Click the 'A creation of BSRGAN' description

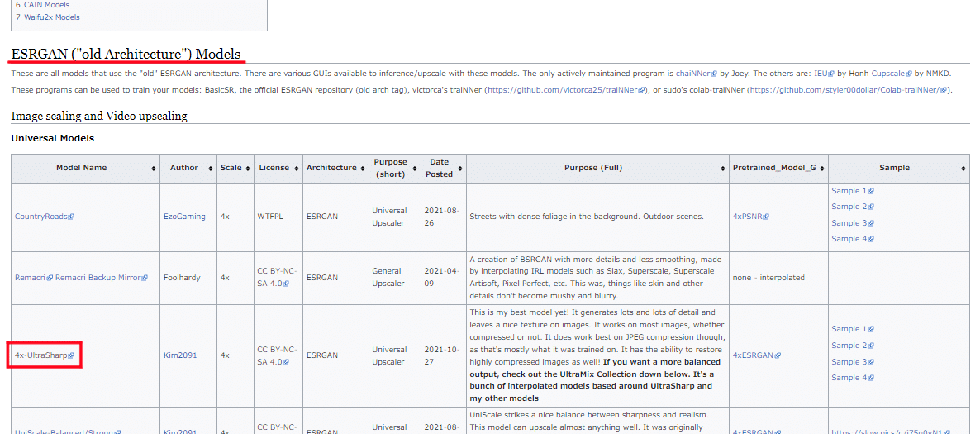596,278
